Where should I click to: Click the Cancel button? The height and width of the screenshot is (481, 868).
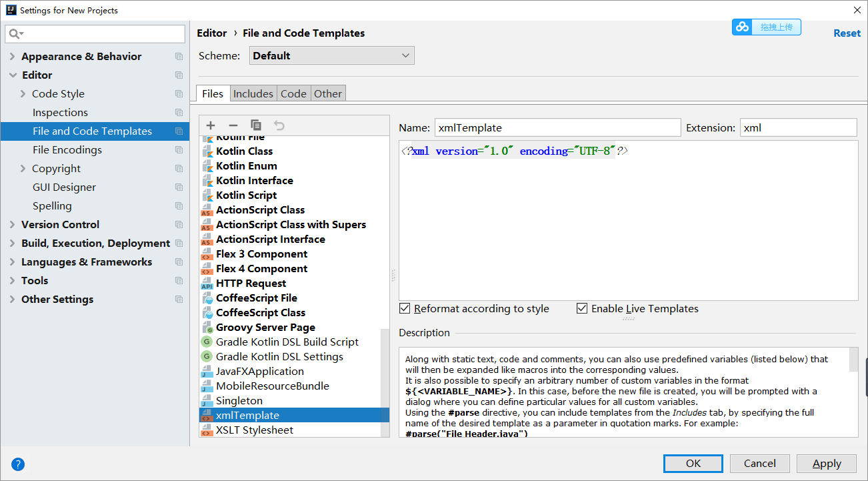tap(760, 464)
